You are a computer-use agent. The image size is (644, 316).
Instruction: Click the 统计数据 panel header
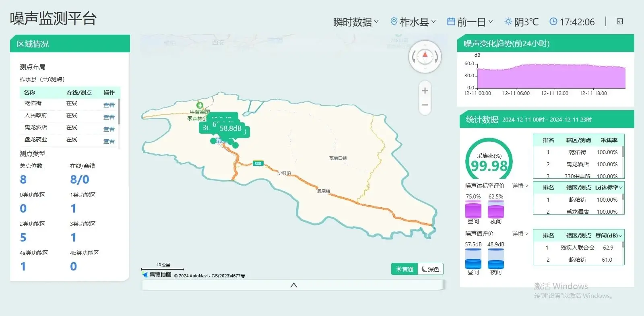click(547, 120)
